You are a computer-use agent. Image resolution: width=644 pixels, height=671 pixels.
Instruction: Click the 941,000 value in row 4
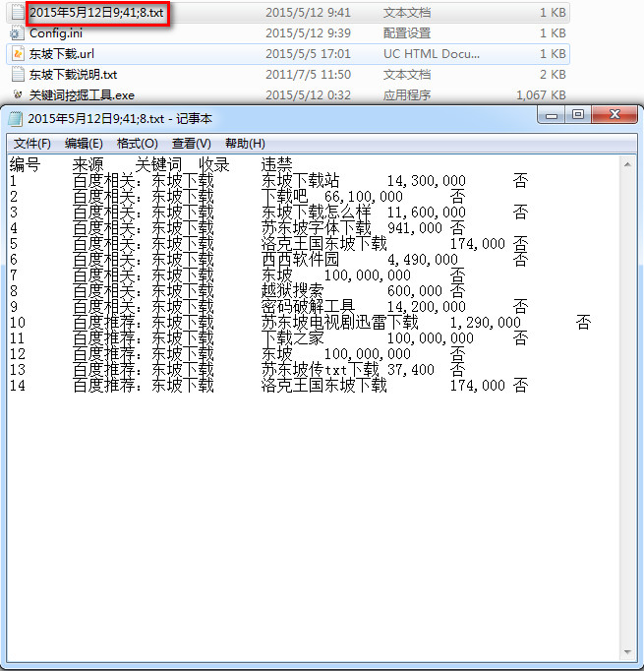(415, 227)
